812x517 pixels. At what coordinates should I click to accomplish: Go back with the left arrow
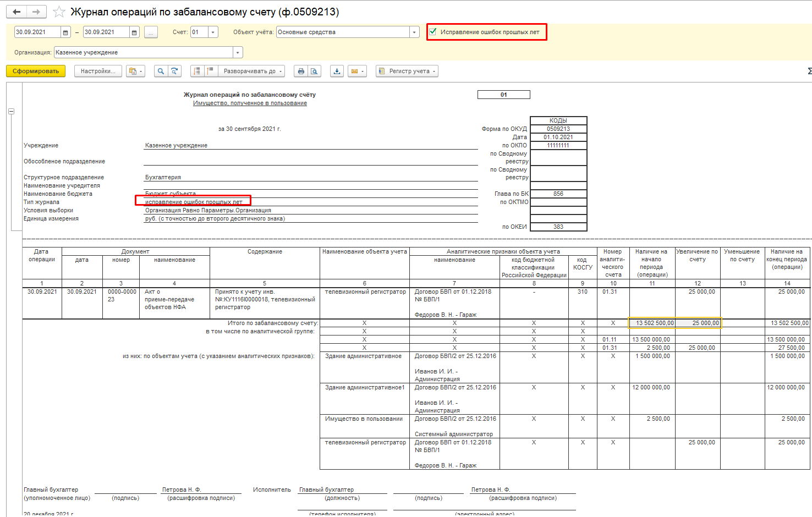click(x=17, y=12)
